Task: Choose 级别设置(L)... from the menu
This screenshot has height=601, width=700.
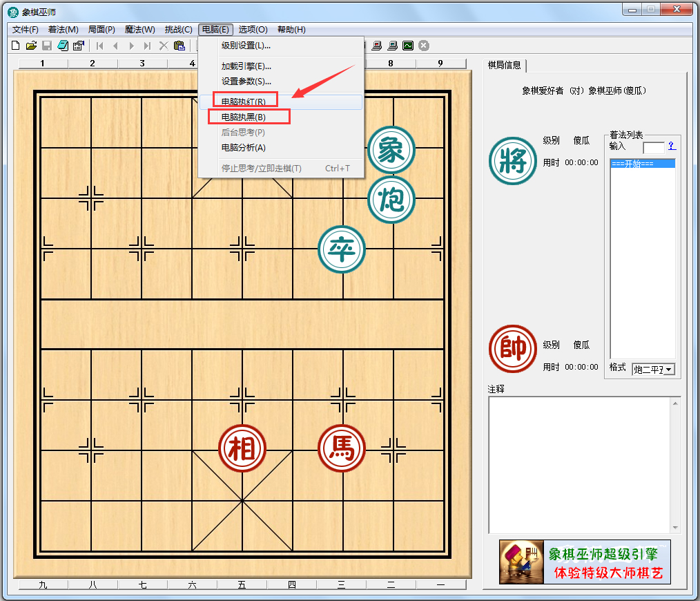Action: [281, 46]
